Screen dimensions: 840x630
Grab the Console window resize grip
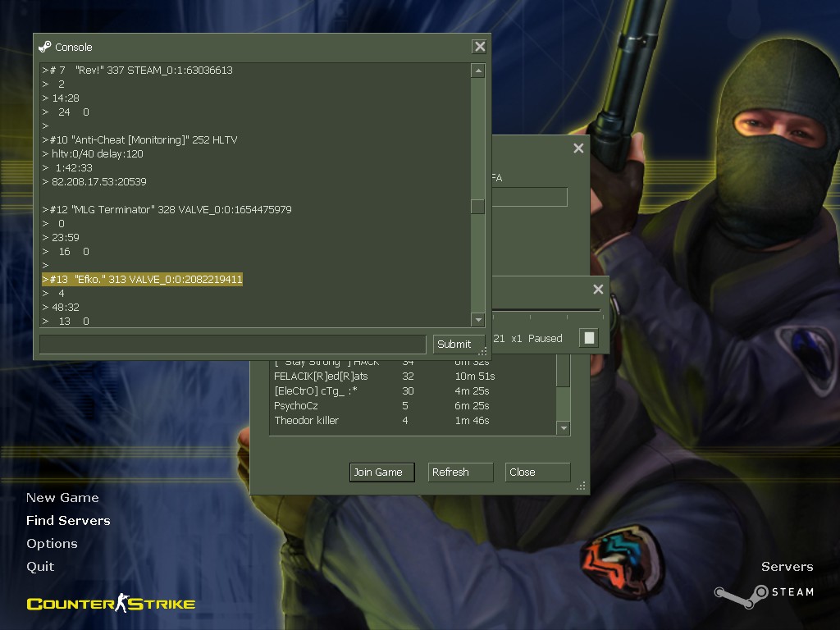coord(482,351)
